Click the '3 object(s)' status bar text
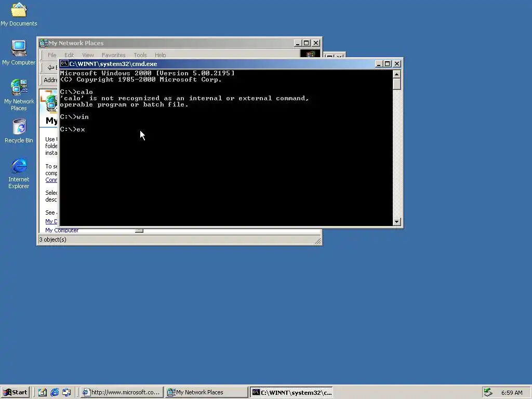Image resolution: width=532 pixels, height=399 pixels. 52,240
